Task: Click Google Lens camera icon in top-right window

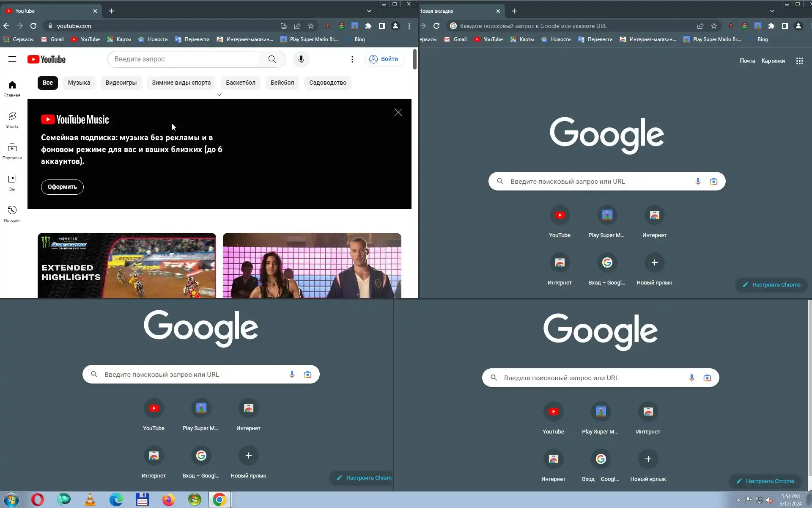Action: pos(713,182)
